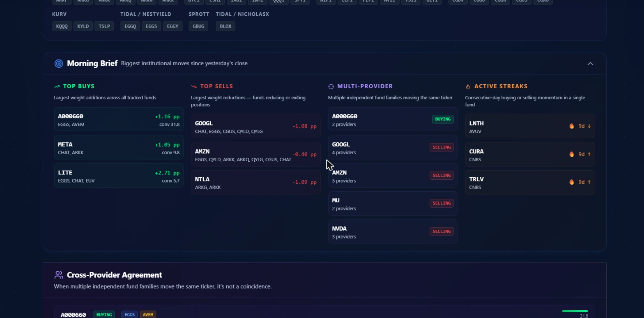The width and height of the screenshot is (644, 318).
Task: Open the CURA CNBS streak card
Action: tap(530, 154)
